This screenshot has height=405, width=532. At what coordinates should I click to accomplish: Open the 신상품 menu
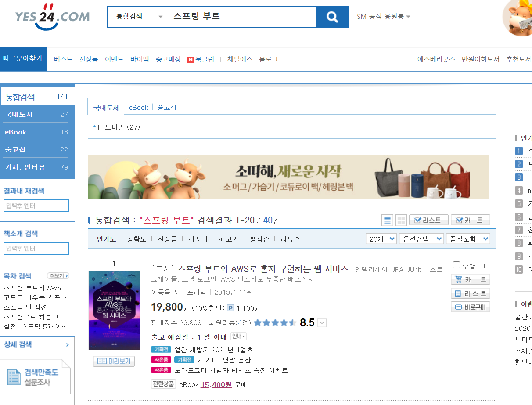click(x=89, y=59)
